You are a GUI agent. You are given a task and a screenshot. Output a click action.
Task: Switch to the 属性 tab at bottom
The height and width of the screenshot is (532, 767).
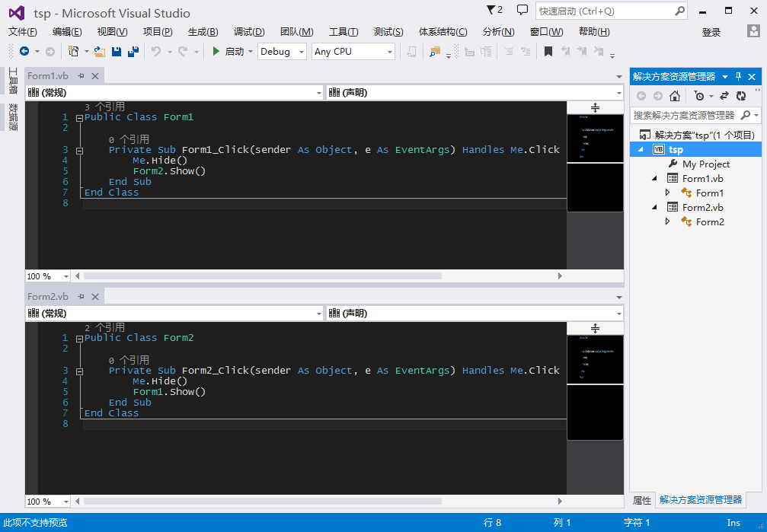coord(642,500)
